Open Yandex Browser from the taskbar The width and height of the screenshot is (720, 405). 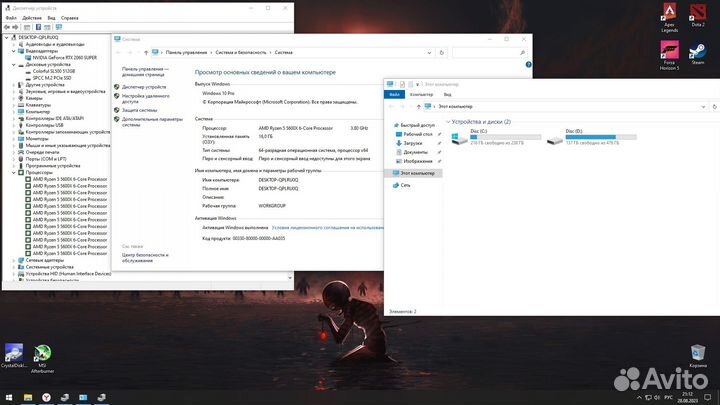tap(46, 397)
